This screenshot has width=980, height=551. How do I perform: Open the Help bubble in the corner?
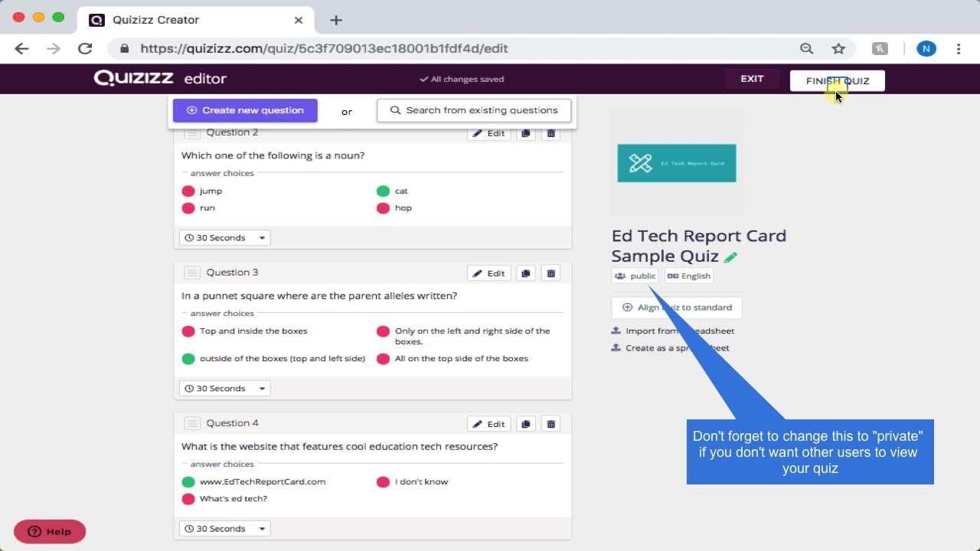click(49, 531)
